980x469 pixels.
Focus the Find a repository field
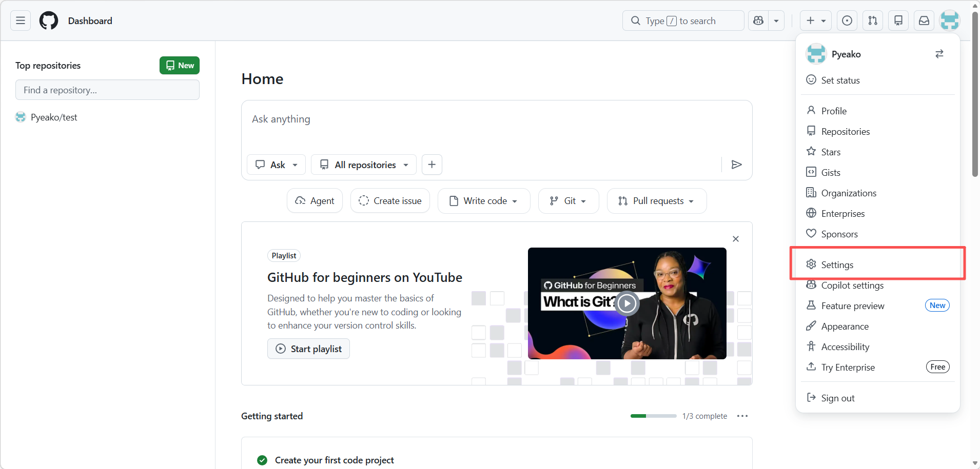pyautogui.click(x=107, y=90)
